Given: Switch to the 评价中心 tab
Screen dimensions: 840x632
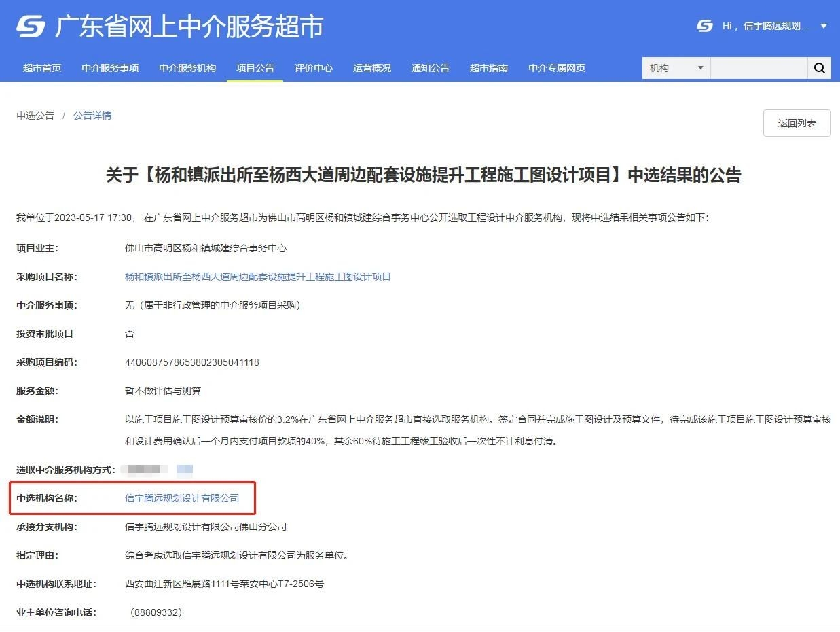Looking at the screenshot, I should point(314,67).
